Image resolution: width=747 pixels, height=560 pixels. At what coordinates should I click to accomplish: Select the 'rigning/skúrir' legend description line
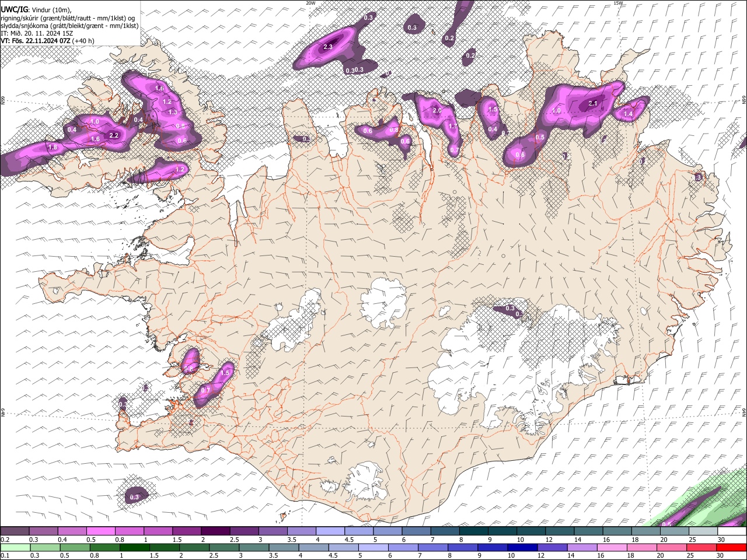tap(68, 17)
